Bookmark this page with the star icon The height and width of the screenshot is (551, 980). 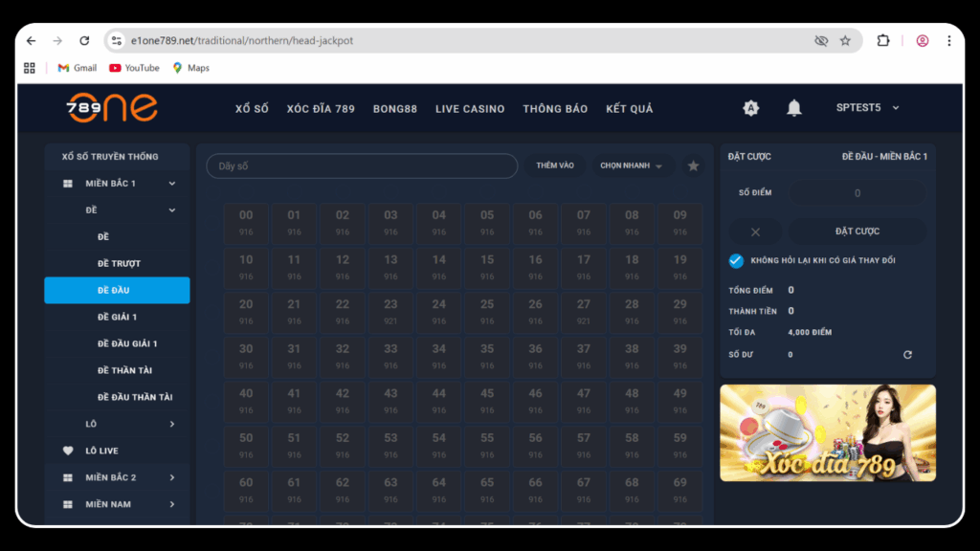pyautogui.click(x=845, y=41)
